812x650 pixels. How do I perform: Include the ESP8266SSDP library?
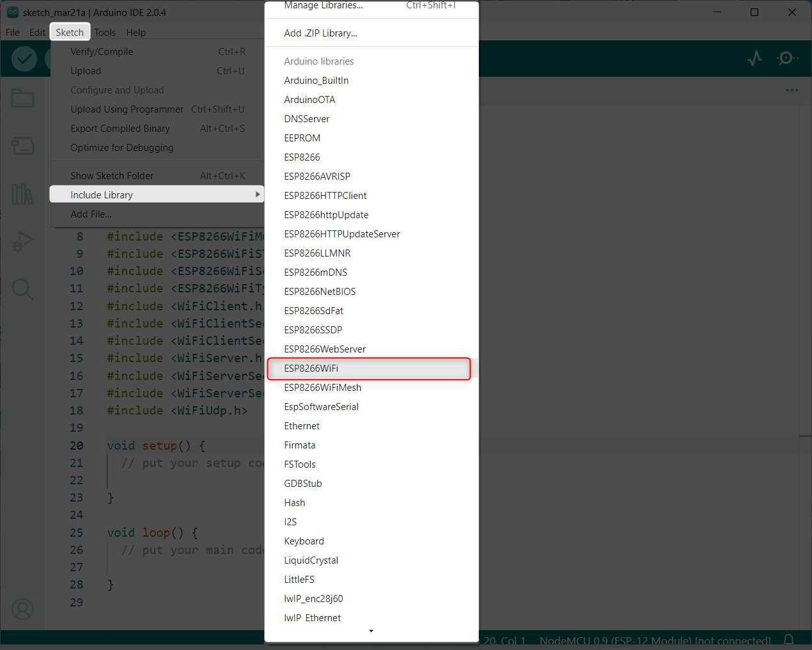[x=371, y=330]
